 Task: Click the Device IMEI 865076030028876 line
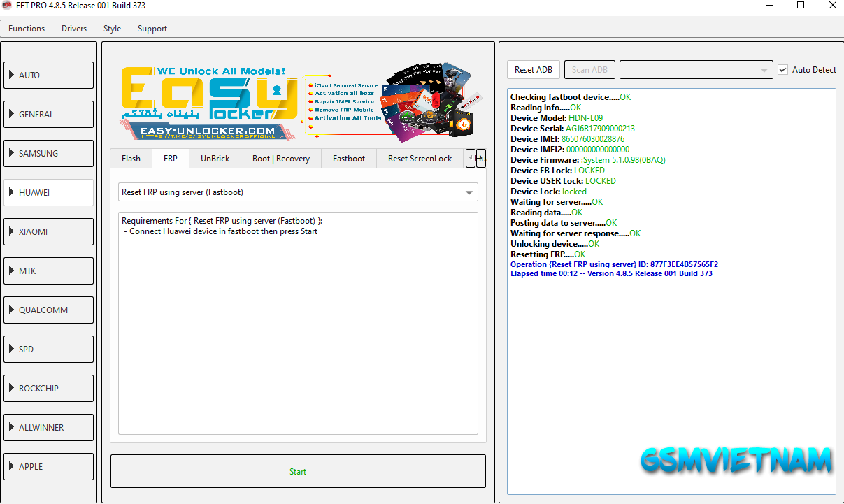click(568, 139)
